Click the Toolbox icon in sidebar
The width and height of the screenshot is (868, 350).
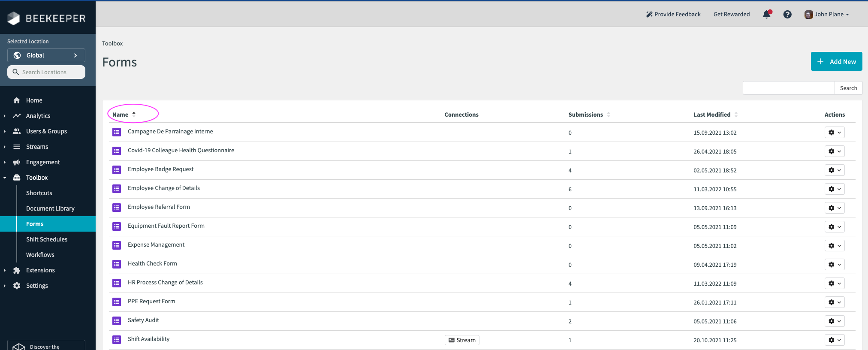(17, 178)
